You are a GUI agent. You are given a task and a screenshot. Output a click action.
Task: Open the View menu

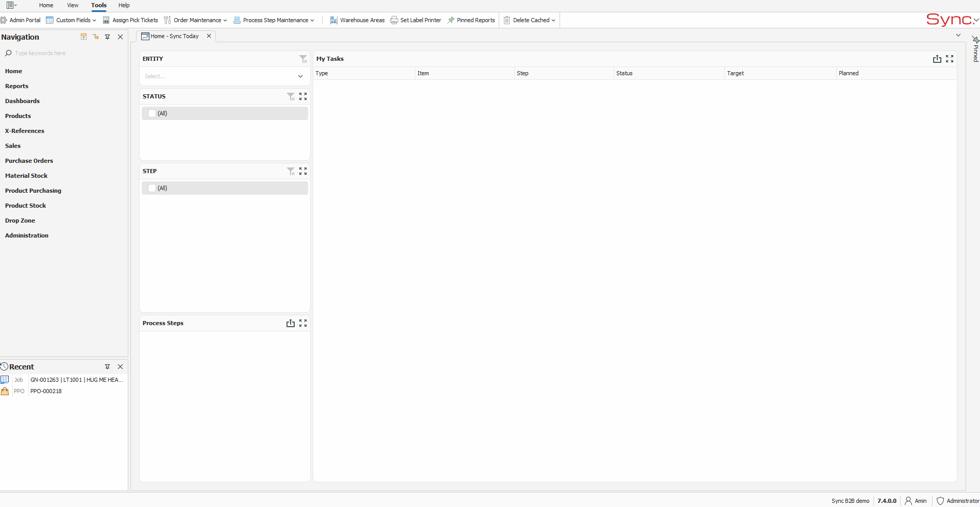coord(73,5)
